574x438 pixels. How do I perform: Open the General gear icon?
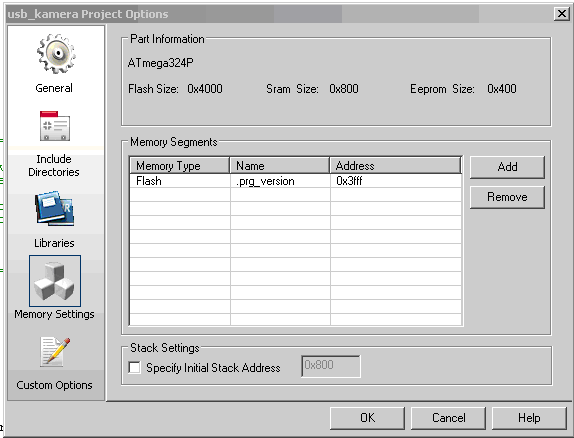click(56, 54)
